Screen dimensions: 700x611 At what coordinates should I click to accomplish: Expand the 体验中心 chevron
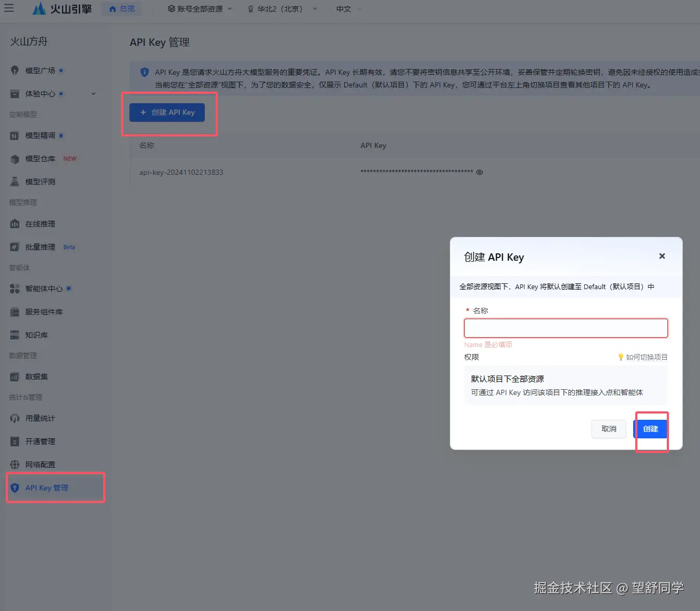94,93
